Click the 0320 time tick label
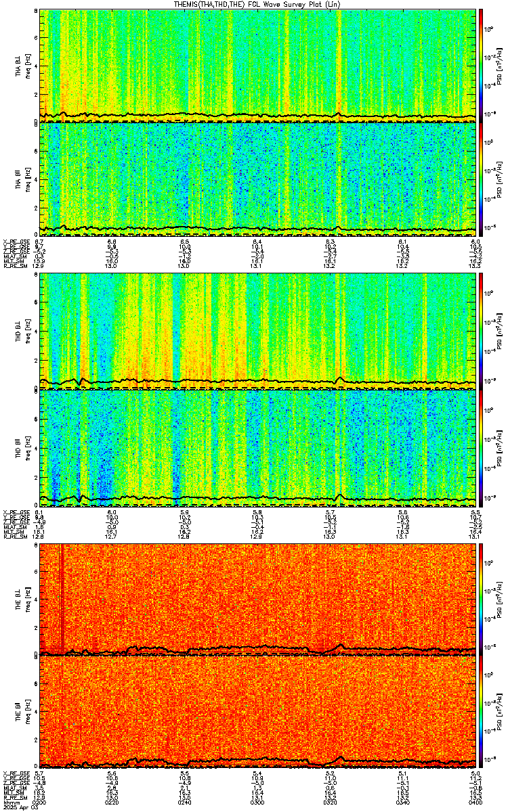This screenshot has width=508, height=812. coord(331,801)
